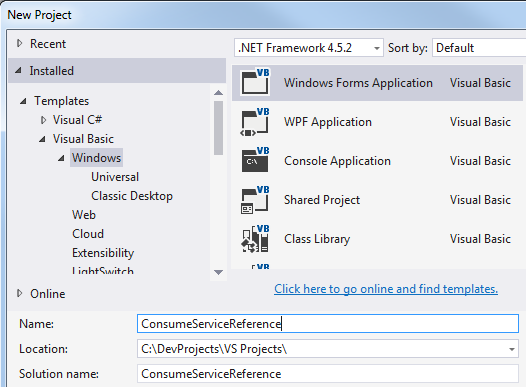Click Visual Basic label on Class Library row

pos(480,239)
